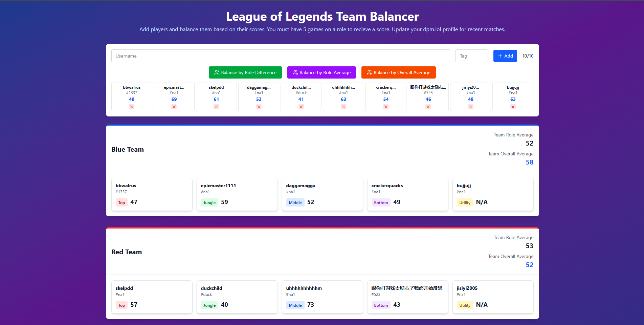Click inside the Username input field
Image resolution: width=644 pixels, height=325 pixels.
tap(280, 56)
